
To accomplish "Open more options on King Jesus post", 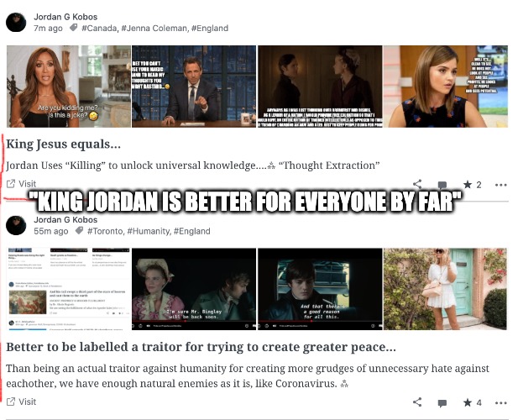I will pyautogui.click(x=501, y=185).
